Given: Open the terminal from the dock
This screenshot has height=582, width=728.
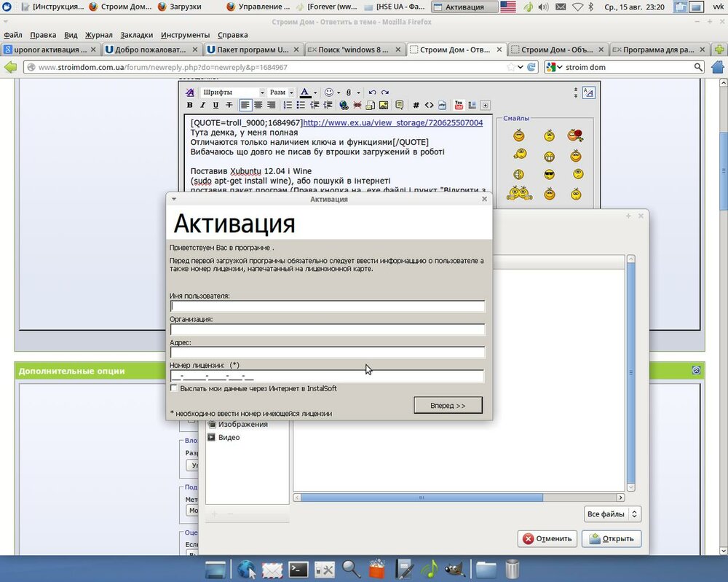Looking at the screenshot, I should click(298, 569).
